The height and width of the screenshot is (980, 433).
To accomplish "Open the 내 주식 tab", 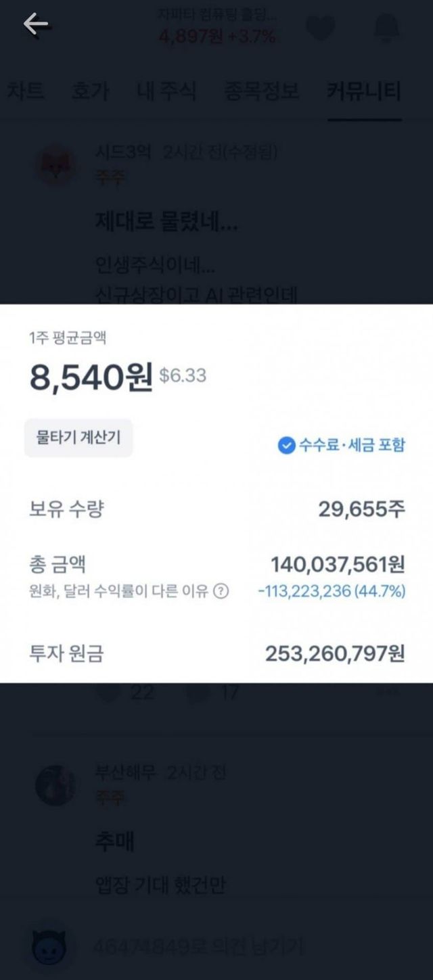I will point(166,91).
